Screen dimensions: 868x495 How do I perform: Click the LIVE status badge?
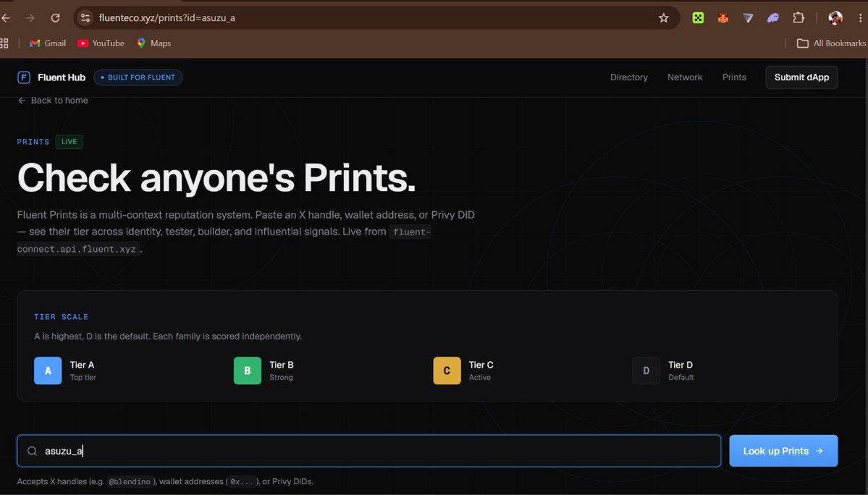pos(69,142)
